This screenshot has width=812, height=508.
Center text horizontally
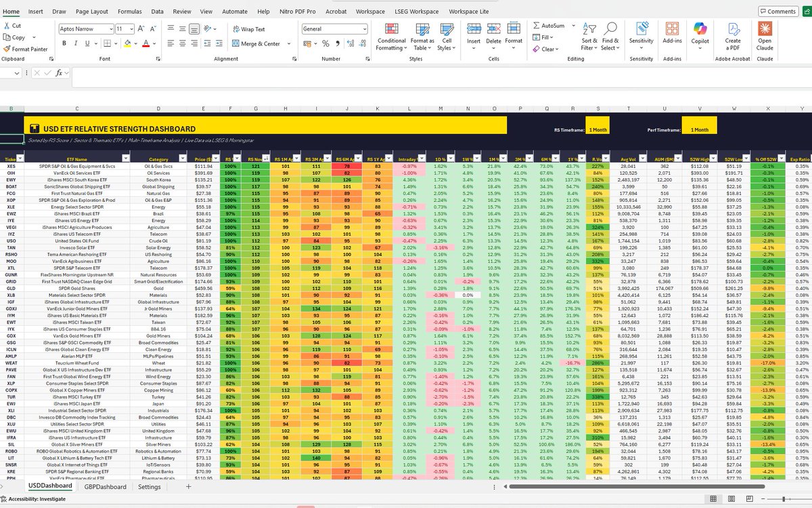[183, 43]
